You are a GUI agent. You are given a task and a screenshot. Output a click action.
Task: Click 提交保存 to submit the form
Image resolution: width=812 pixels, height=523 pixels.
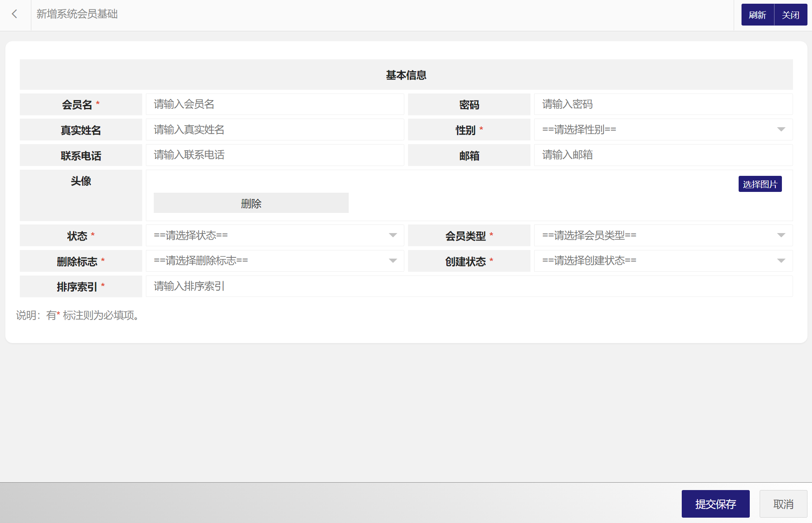[x=715, y=504]
